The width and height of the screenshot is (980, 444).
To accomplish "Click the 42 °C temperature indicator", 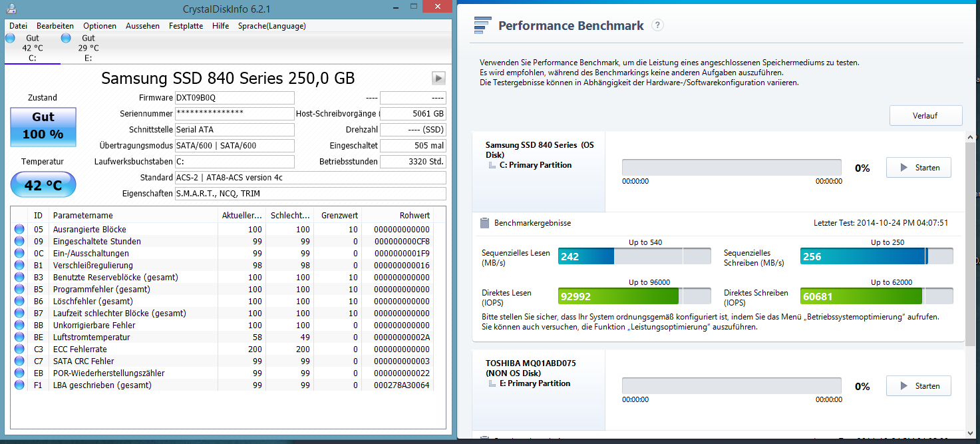I will (x=43, y=185).
